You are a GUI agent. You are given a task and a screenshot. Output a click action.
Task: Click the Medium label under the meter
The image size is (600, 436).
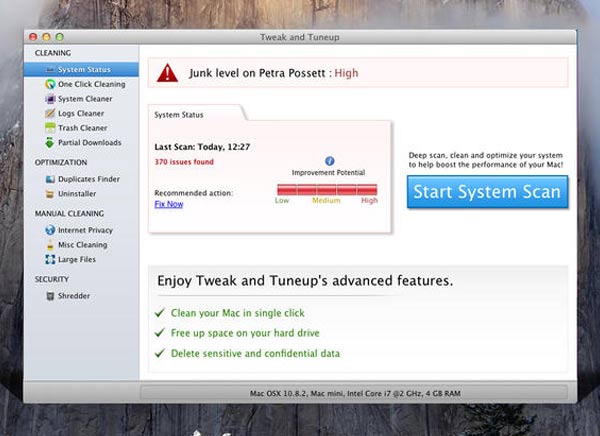(326, 200)
